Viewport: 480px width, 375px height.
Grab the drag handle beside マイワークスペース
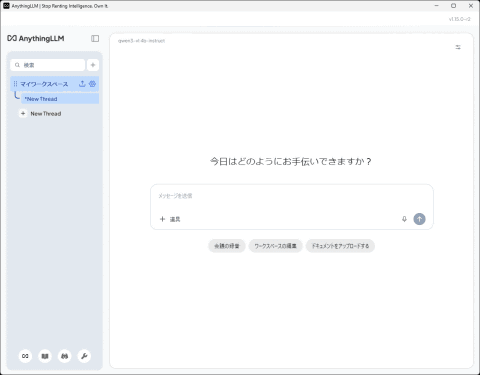(15, 84)
